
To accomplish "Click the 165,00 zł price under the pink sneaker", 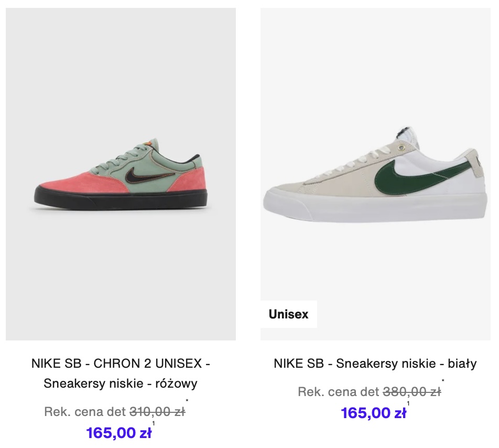I will pos(118,433).
